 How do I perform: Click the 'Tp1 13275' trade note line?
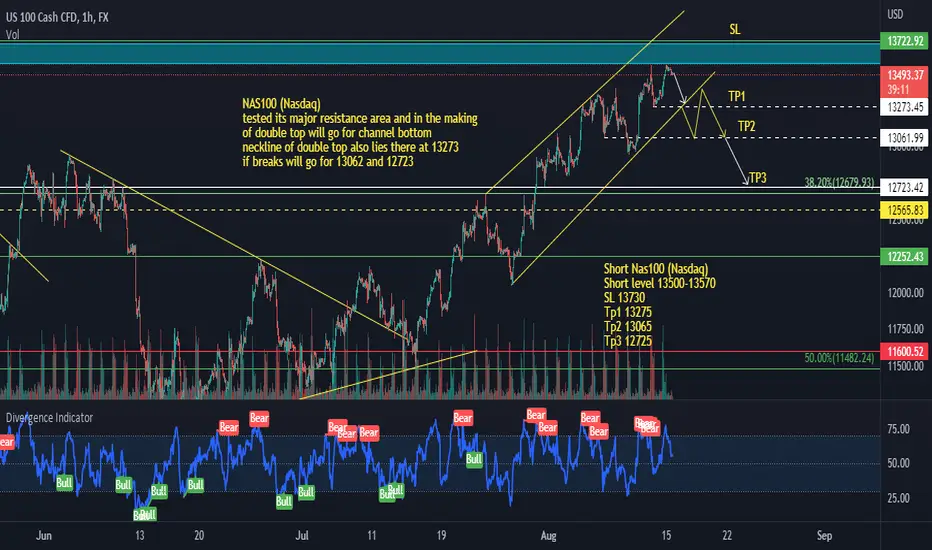tap(628, 312)
